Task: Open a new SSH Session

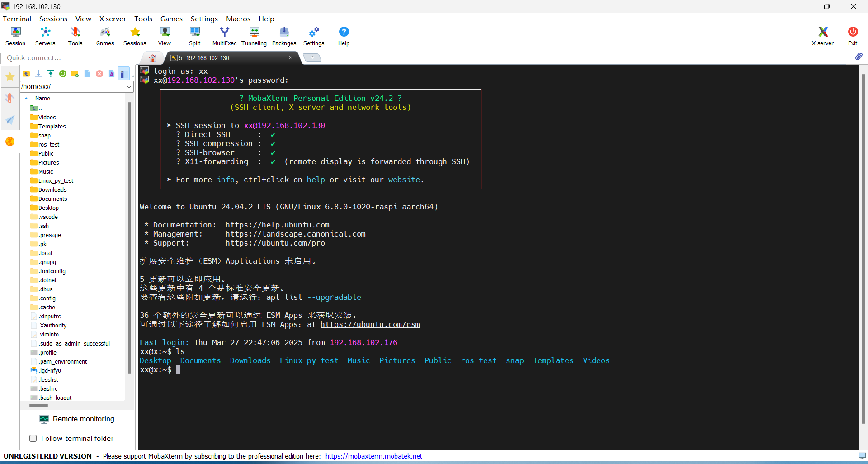Action: 15,36
